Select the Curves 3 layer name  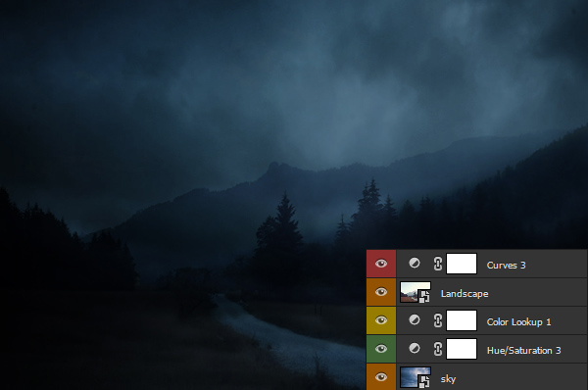pyautogui.click(x=506, y=266)
